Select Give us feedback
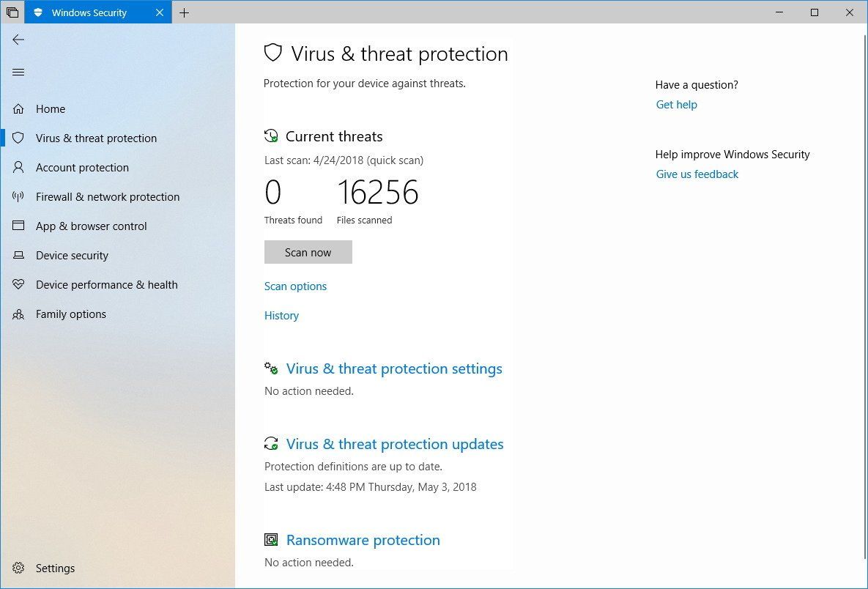Image resolution: width=868 pixels, height=589 pixels. [x=697, y=174]
